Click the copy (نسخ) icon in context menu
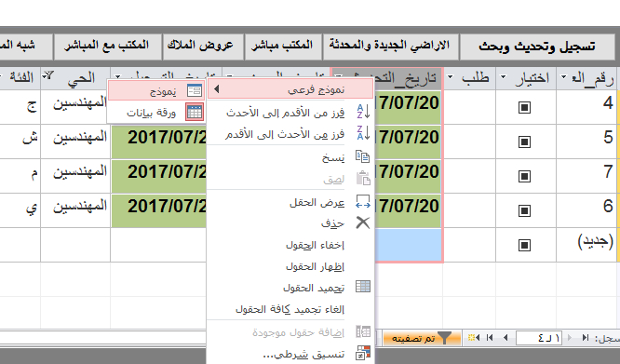The height and width of the screenshot is (364, 620). click(x=362, y=156)
